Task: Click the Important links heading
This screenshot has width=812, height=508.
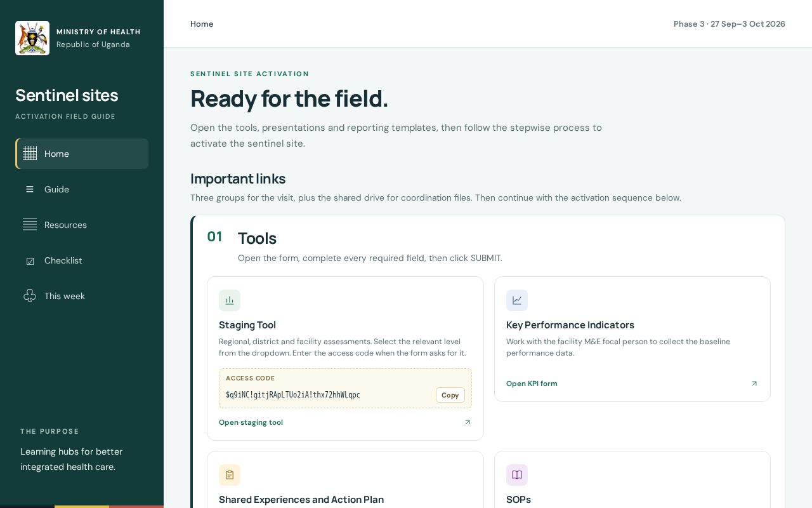Action: point(238,179)
